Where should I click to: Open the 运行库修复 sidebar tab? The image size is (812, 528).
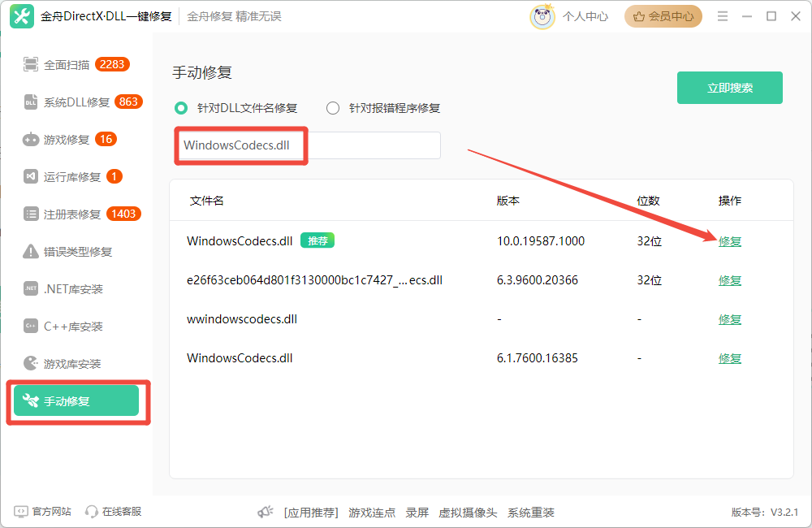72,177
